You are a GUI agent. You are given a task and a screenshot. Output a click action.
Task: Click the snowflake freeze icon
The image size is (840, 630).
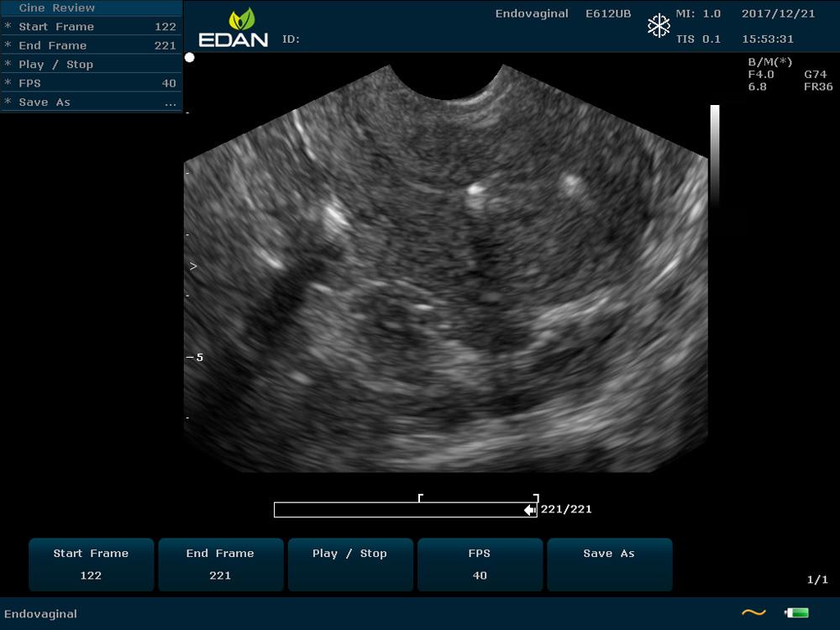pos(659,26)
